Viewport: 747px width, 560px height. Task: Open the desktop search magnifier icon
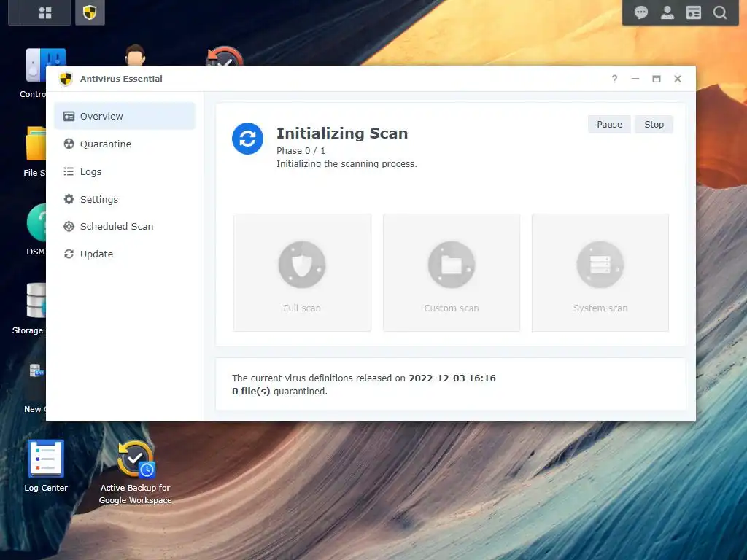(x=720, y=12)
